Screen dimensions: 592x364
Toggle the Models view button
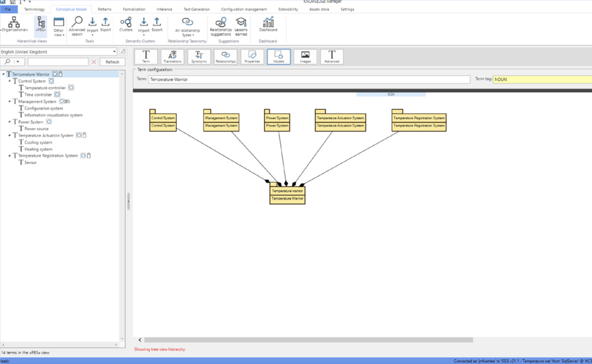click(x=279, y=56)
